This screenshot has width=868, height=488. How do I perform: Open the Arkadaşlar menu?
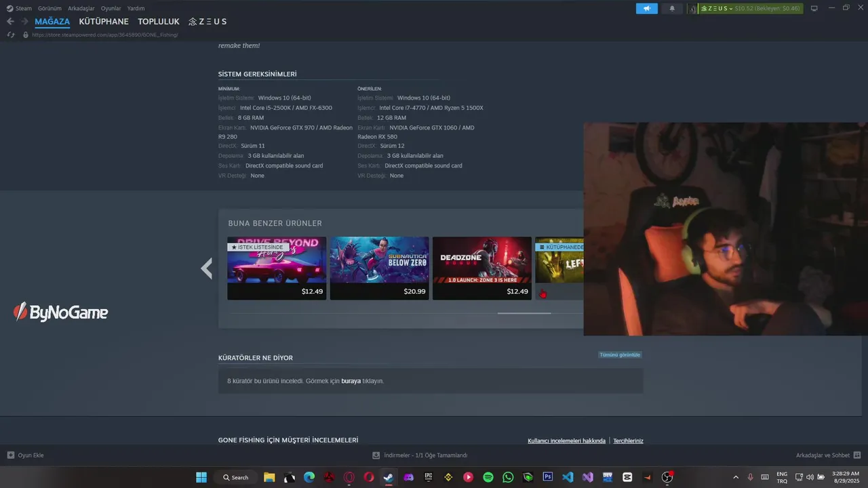click(x=81, y=8)
